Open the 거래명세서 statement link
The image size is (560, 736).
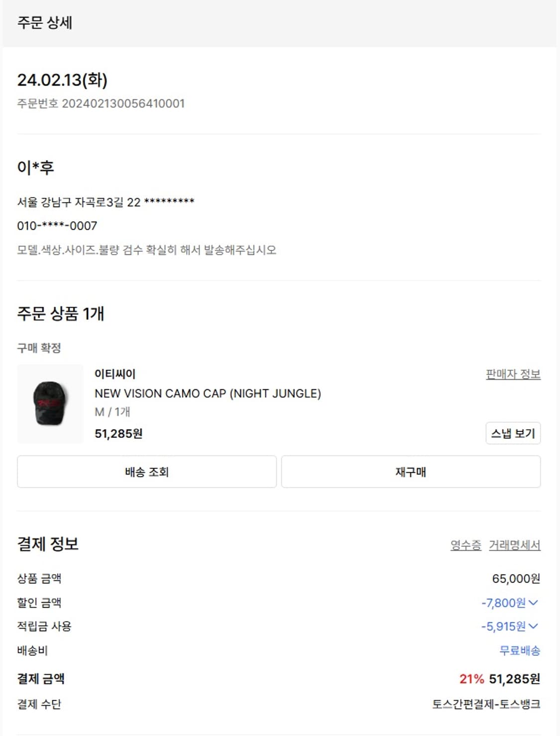514,545
